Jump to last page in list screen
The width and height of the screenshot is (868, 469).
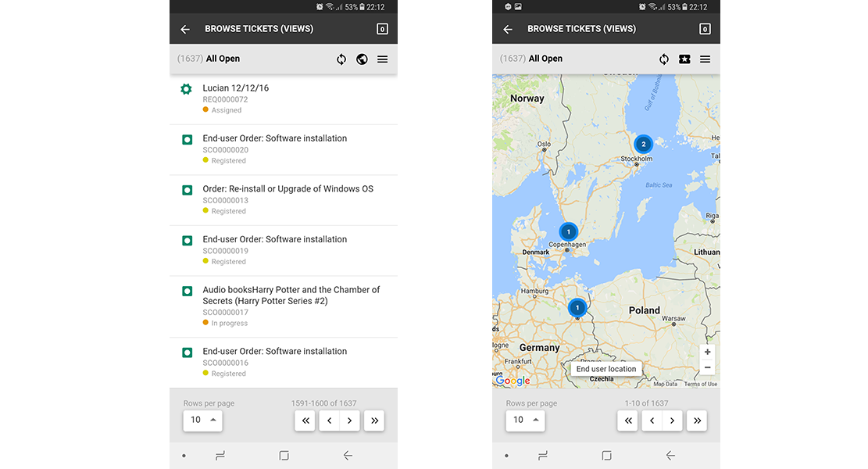[x=374, y=421]
